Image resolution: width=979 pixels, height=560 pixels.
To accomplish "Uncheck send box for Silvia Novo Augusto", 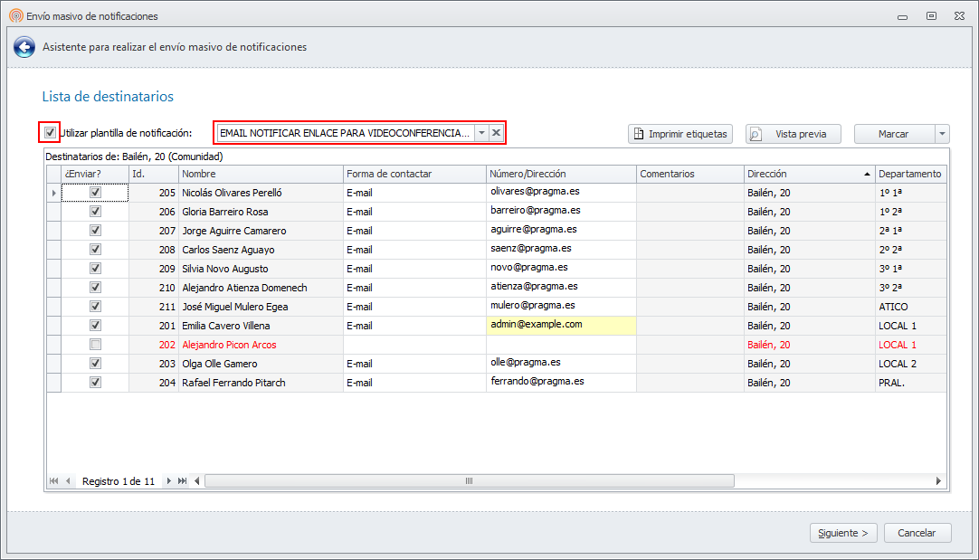I will [x=95, y=269].
